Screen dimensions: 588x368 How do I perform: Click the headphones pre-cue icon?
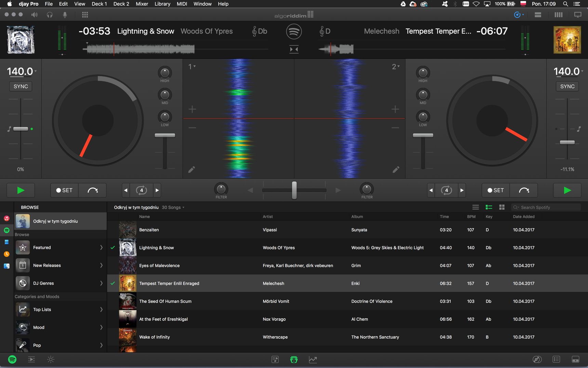50,15
